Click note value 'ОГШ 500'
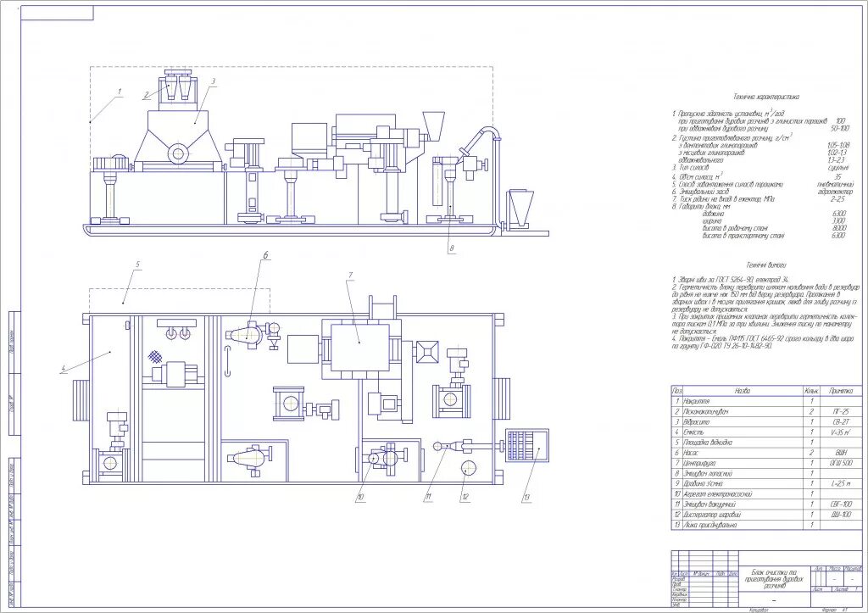The height and width of the screenshot is (613, 868). pyautogui.click(x=841, y=463)
